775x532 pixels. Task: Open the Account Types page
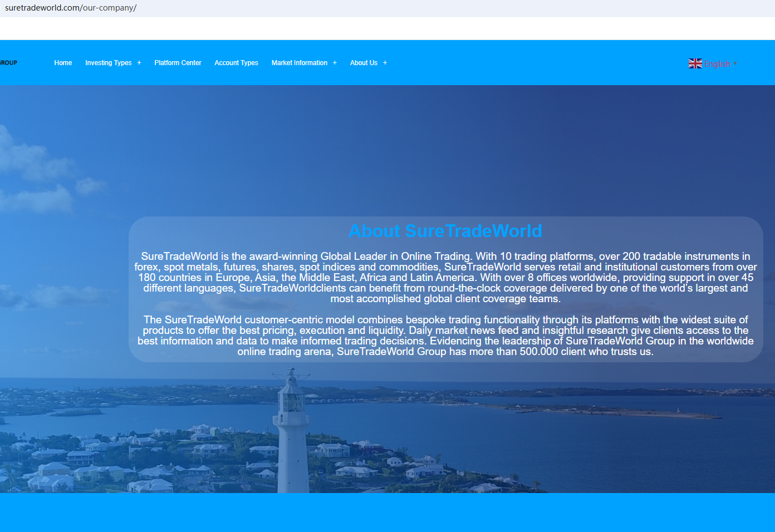[237, 63]
